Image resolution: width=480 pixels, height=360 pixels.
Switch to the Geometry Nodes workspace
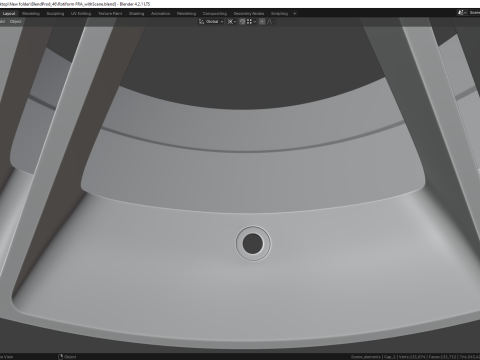(x=249, y=14)
